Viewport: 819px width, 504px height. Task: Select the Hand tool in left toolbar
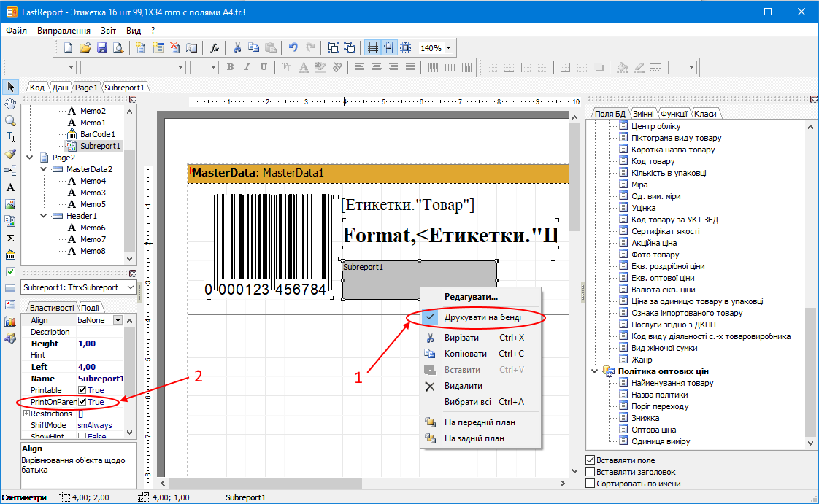click(x=10, y=104)
